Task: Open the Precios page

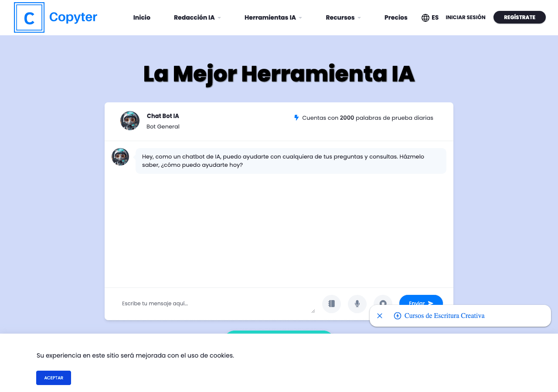Action: [396, 18]
